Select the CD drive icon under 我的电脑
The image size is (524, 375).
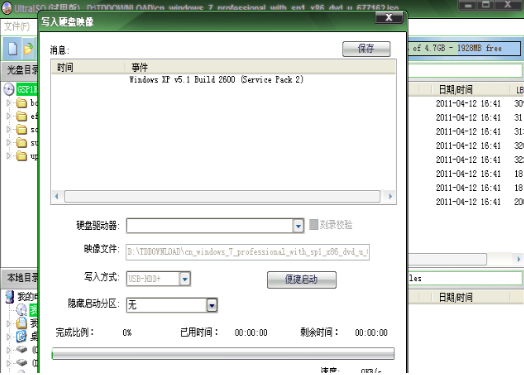point(22,310)
